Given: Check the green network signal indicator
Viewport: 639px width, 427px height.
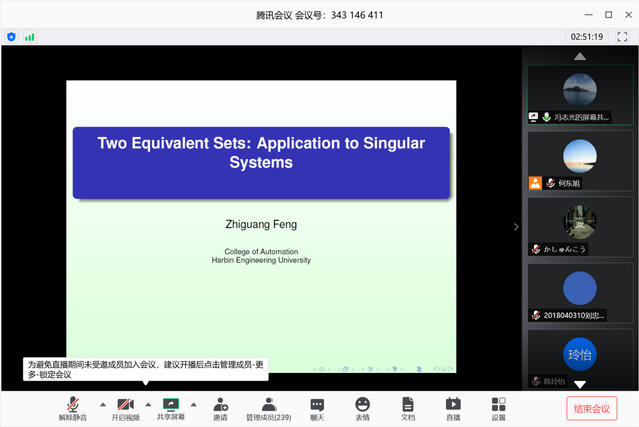Looking at the screenshot, I should click(30, 36).
